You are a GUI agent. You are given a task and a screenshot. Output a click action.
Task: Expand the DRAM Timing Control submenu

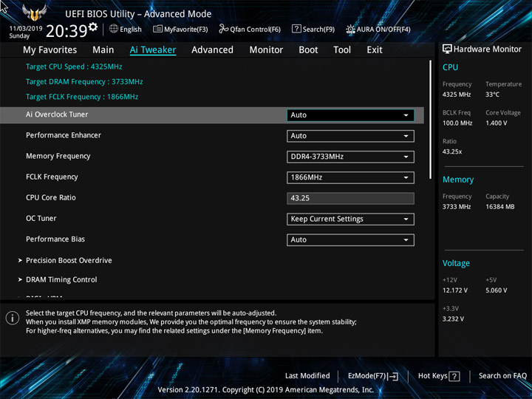61,279
